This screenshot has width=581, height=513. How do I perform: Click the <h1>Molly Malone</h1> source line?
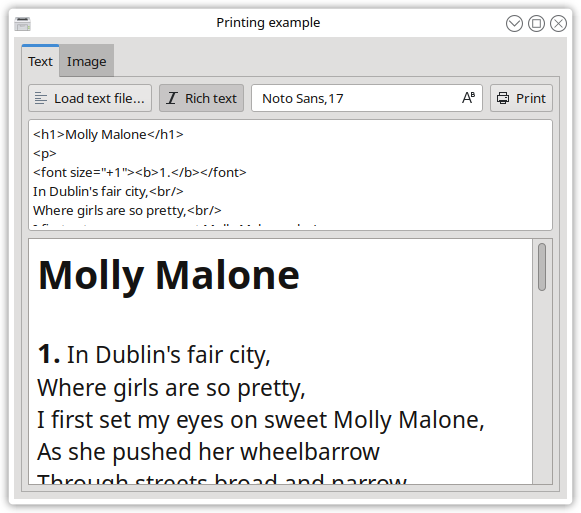108,134
